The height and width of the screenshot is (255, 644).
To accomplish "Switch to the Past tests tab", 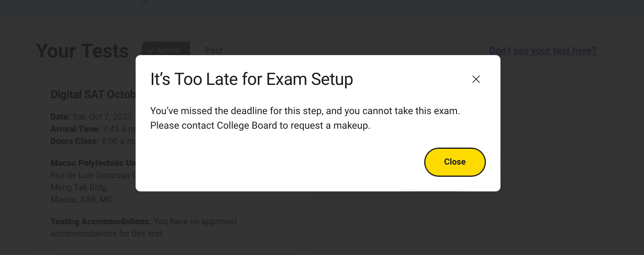I will click(x=214, y=50).
